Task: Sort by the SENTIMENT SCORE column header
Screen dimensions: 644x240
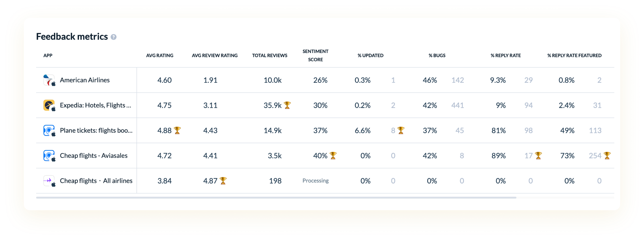Action: coord(315,55)
